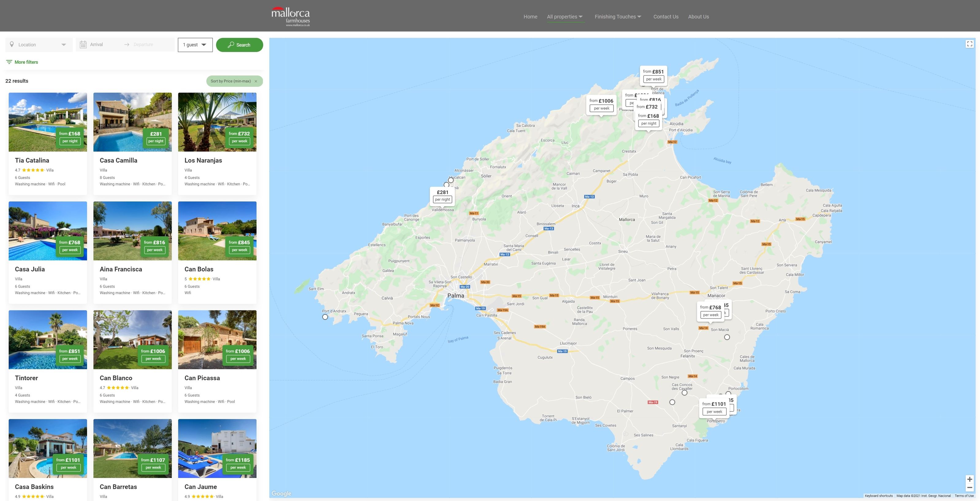Open the Casa Julia listing title

tap(30, 269)
